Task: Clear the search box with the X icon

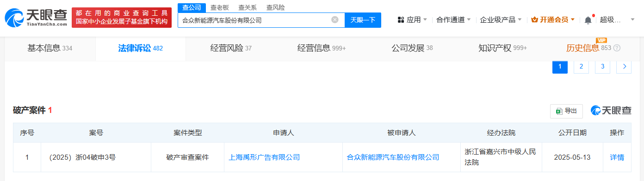Action: tap(335, 20)
